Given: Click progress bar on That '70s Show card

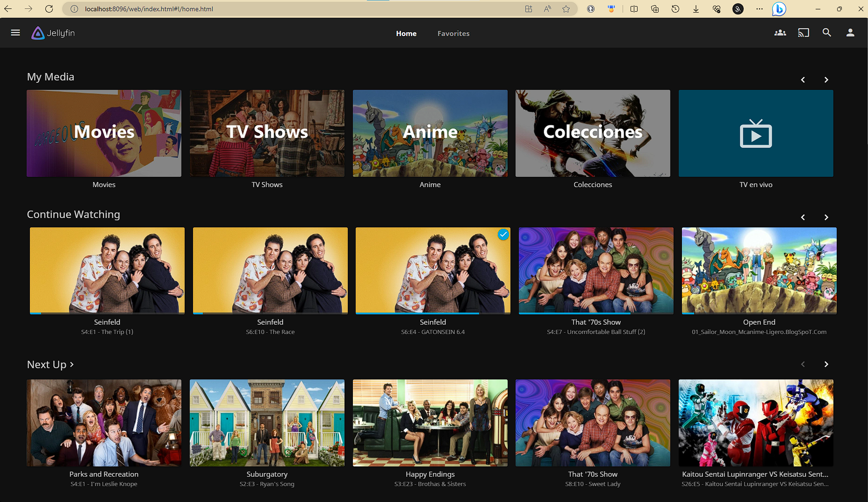Looking at the screenshot, I should coord(595,313).
